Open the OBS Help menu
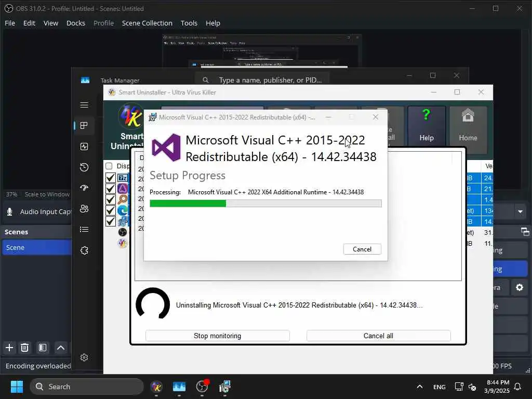 (212, 23)
